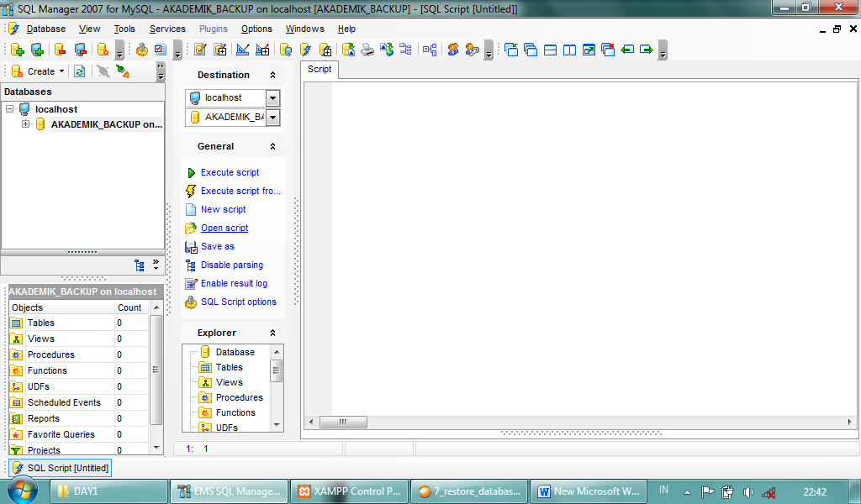The width and height of the screenshot is (861, 504).
Task: Select the Script tab
Action: coord(320,69)
